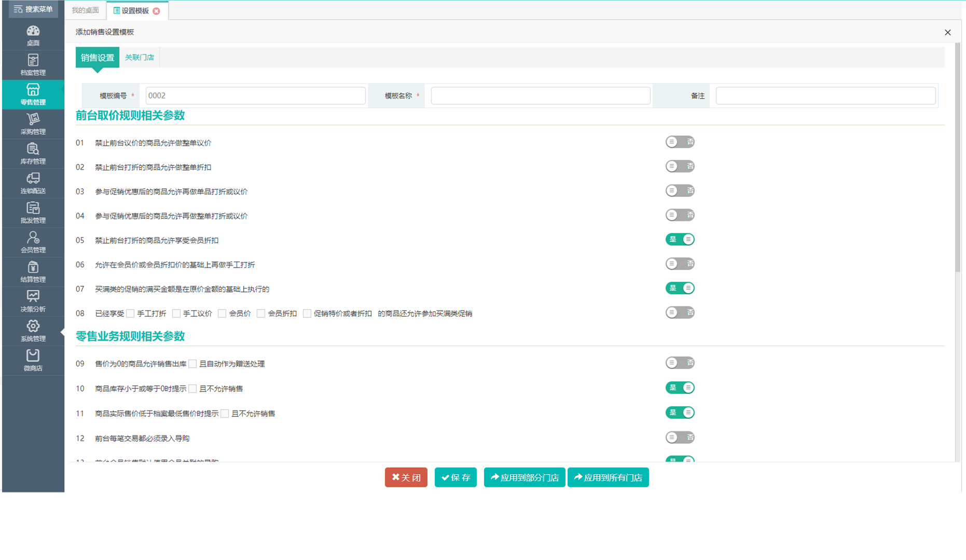Screen dimensions: 966x560
Task: Toggle switch for rule 12 录入导购
Action: 680,437
